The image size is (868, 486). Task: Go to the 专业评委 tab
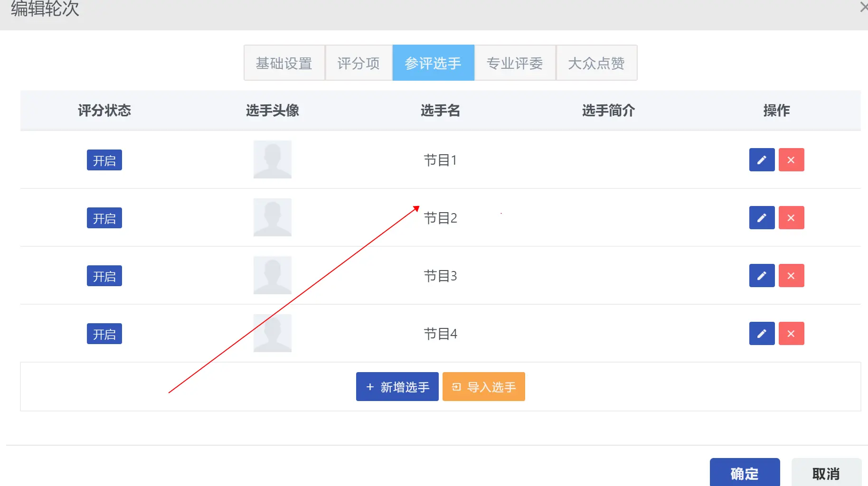515,63
